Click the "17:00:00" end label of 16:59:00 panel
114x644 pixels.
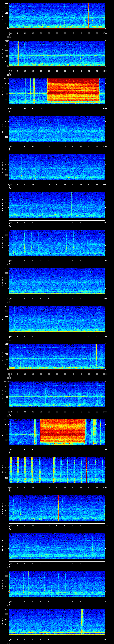coord(105,525)
